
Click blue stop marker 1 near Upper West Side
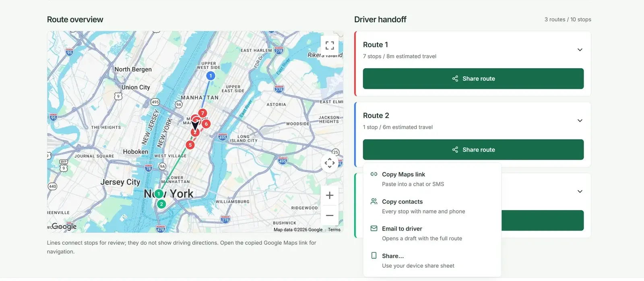211,76
